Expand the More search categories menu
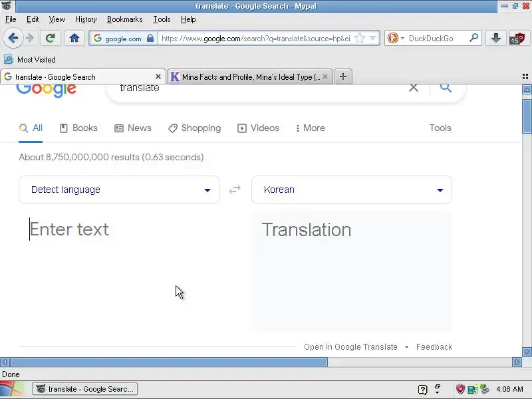Image resolution: width=532 pixels, height=399 pixels. pos(311,128)
